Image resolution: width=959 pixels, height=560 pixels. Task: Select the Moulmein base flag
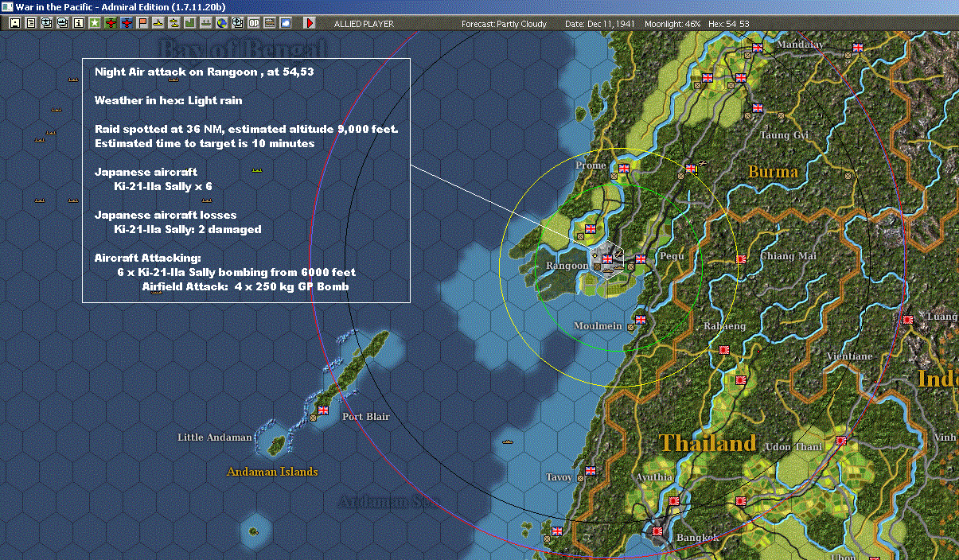pyautogui.click(x=641, y=320)
